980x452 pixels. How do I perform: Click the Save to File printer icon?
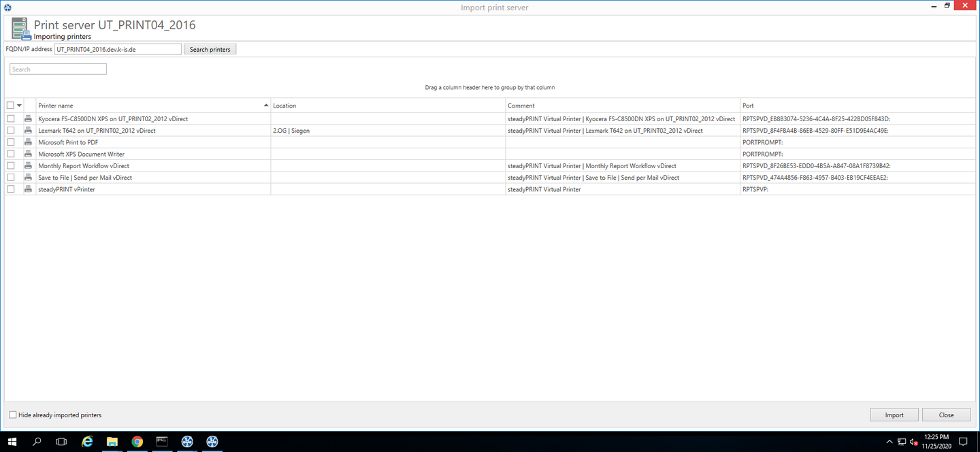click(28, 178)
